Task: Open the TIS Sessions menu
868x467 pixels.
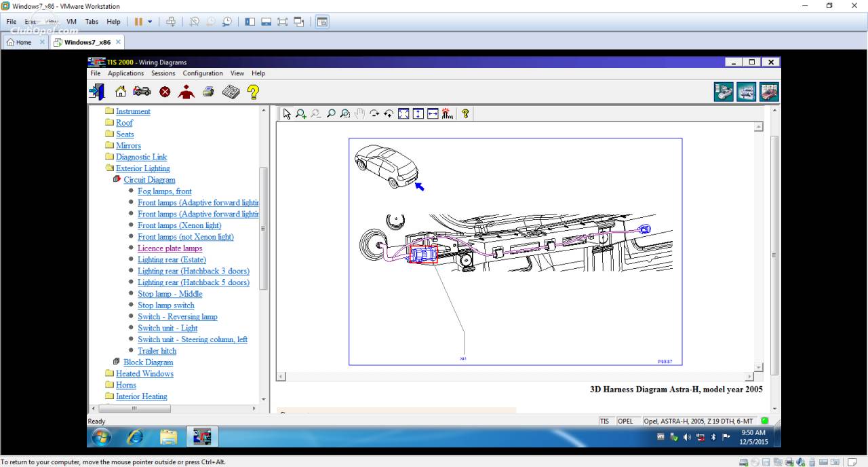Action: point(163,73)
